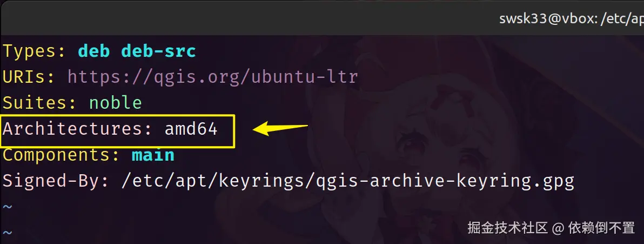Screen dimensions: 644x244
Task: Select the noble suite value
Action: point(115,103)
